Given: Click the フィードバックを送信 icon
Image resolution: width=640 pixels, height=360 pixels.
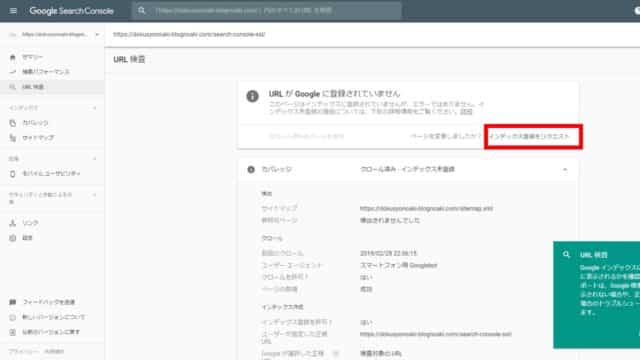Looking at the screenshot, I should click(13, 302).
